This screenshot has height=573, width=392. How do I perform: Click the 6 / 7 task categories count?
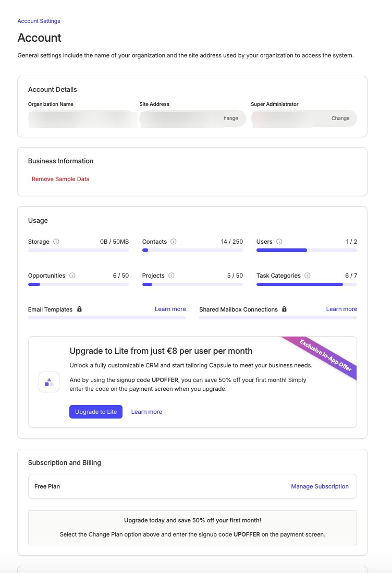[351, 276]
